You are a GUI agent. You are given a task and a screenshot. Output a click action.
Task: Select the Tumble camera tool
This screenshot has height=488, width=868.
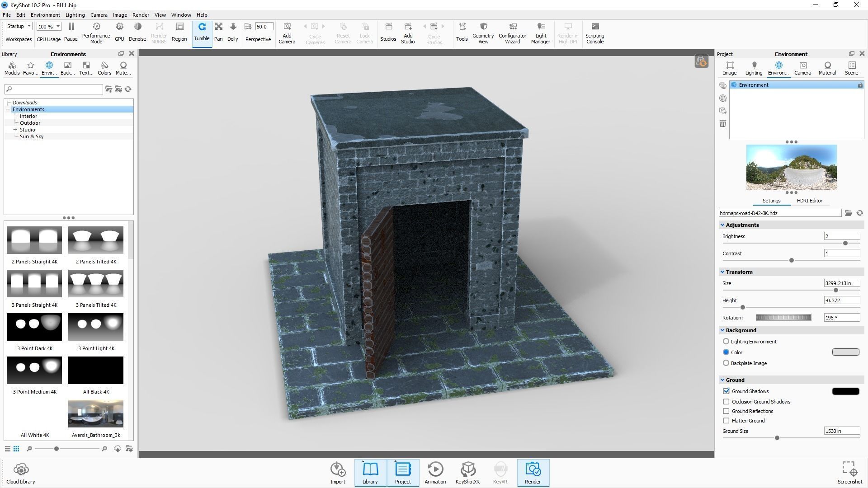pyautogui.click(x=202, y=32)
